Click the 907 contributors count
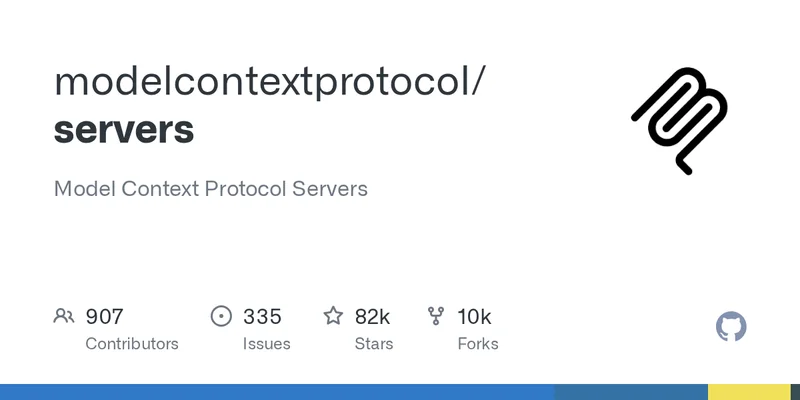 click(104, 317)
